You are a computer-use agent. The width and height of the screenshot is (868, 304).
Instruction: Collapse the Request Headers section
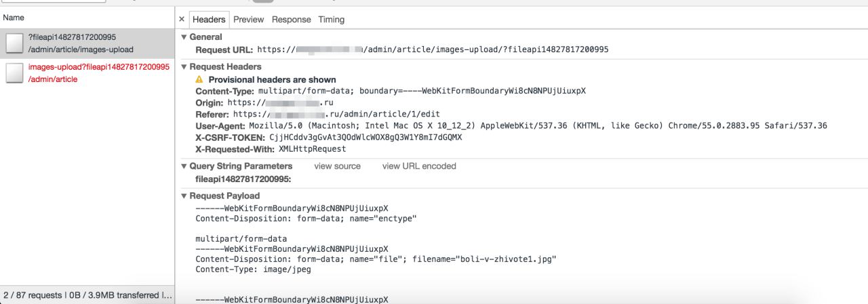click(x=184, y=68)
